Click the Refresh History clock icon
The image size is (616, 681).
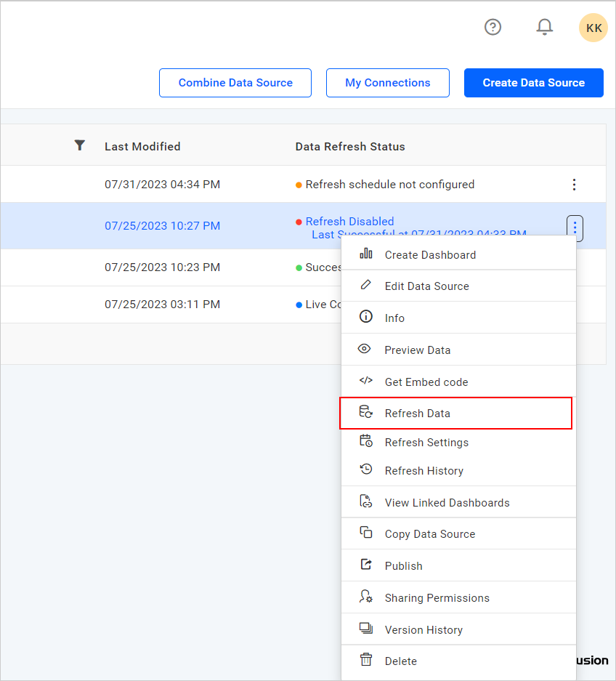pos(366,470)
